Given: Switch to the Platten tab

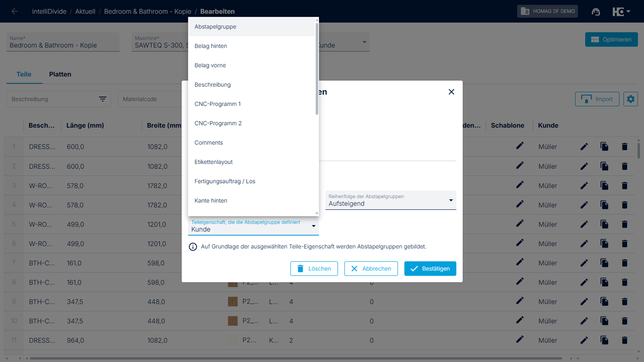Looking at the screenshot, I should click(60, 74).
